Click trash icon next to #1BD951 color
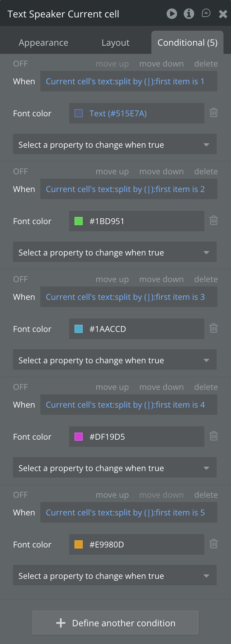This screenshot has height=644, width=231. pyautogui.click(x=214, y=220)
